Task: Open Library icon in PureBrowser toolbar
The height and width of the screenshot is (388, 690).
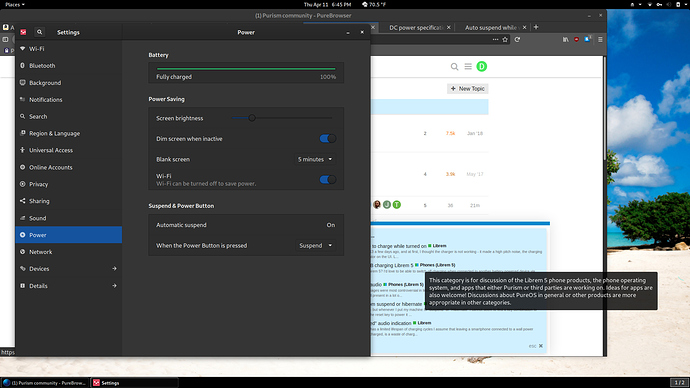Action: tap(565, 40)
